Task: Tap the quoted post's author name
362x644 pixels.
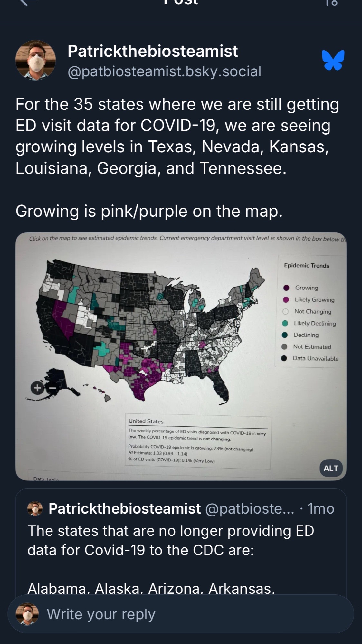Action: point(125,509)
